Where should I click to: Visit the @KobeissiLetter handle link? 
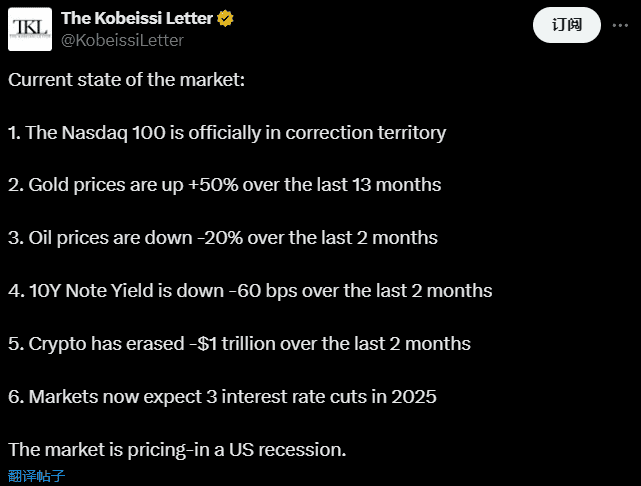coord(122,40)
